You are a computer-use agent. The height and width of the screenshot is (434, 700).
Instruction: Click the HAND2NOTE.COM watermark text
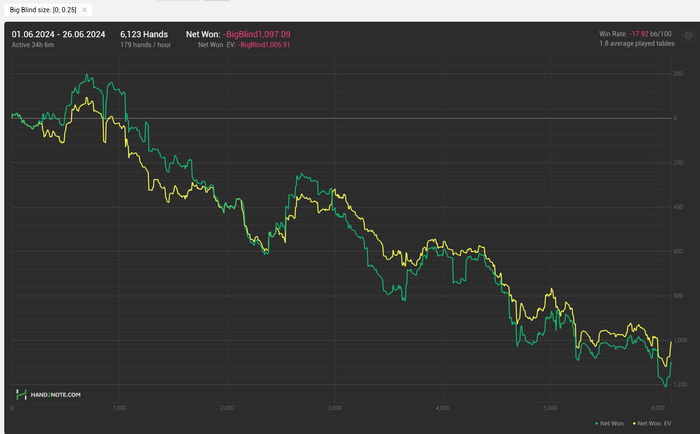coord(56,395)
